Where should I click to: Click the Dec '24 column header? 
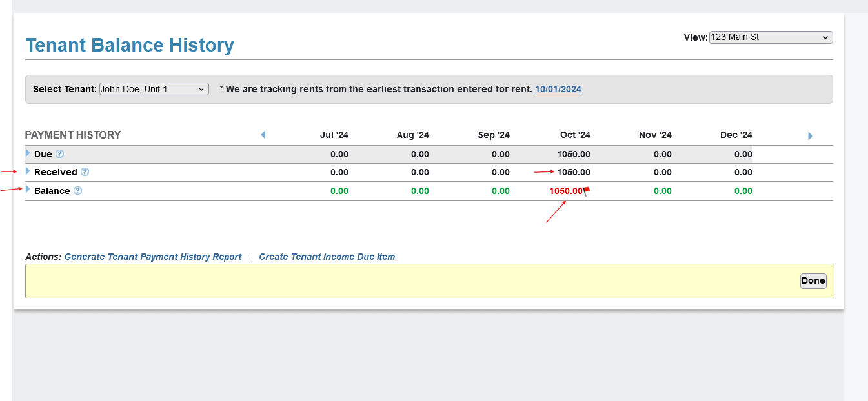coord(736,135)
